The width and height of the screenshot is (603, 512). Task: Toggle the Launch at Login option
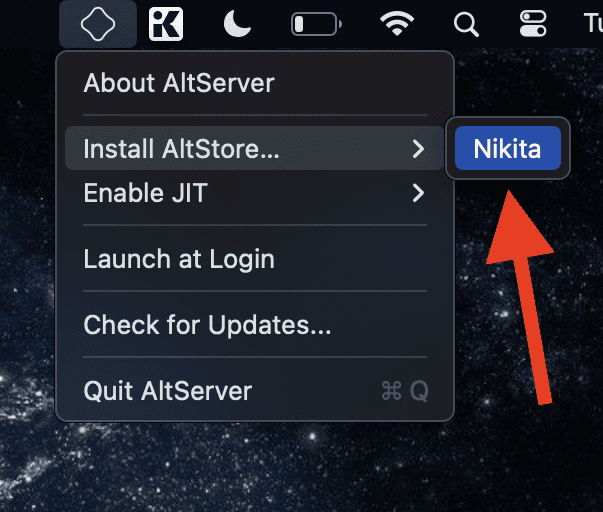pyautogui.click(x=178, y=259)
